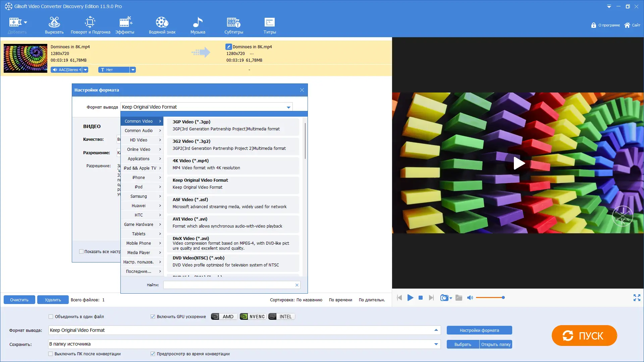Open the Music (Музыка) tool

[198, 25]
